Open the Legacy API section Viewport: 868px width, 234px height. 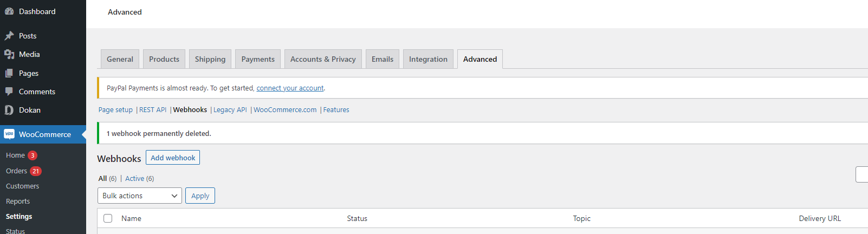230,110
